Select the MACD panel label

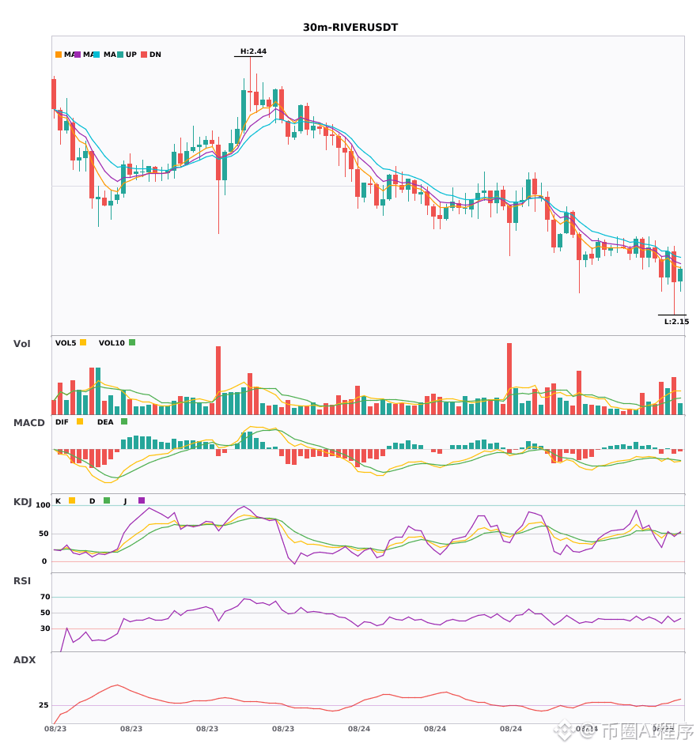tap(28, 422)
